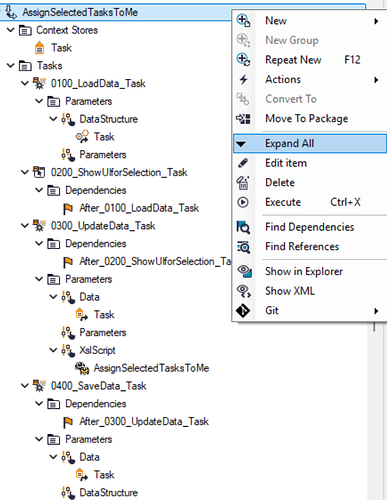Choose Find Dependencies
The image size is (387, 500).
[x=310, y=227]
